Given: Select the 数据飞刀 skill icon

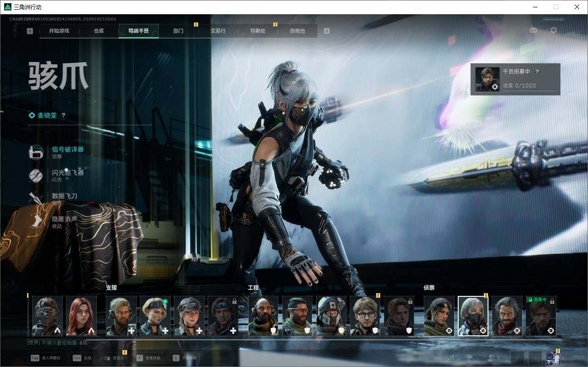Looking at the screenshot, I should tap(36, 198).
